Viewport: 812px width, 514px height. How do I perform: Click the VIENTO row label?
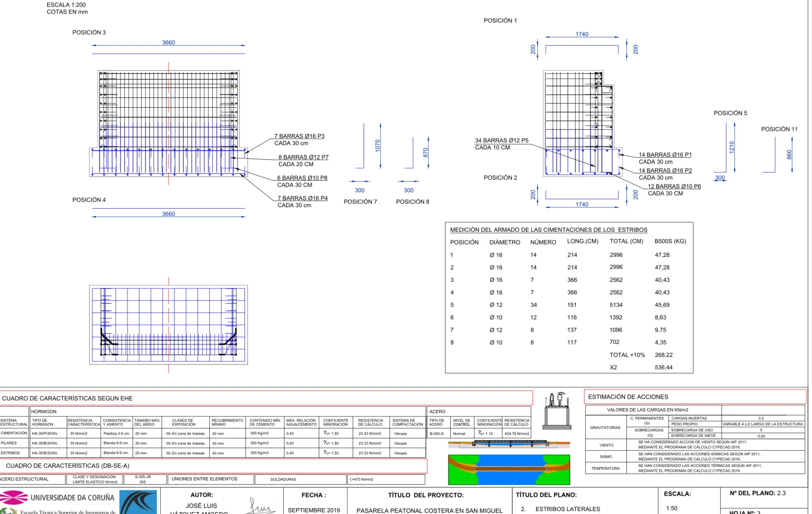[606, 445]
